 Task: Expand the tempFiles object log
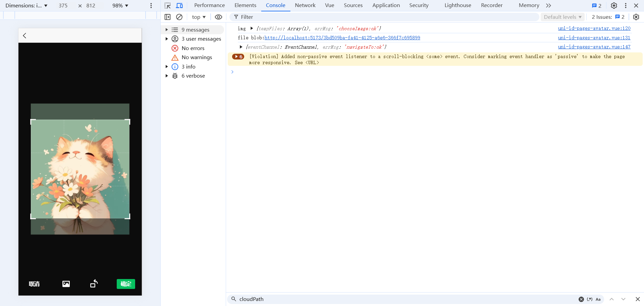coord(252,28)
